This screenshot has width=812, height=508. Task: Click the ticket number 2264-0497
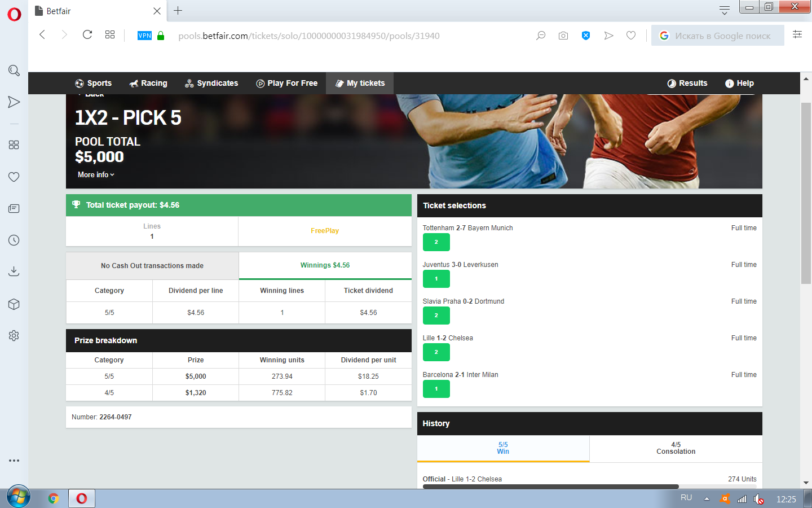click(116, 417)
